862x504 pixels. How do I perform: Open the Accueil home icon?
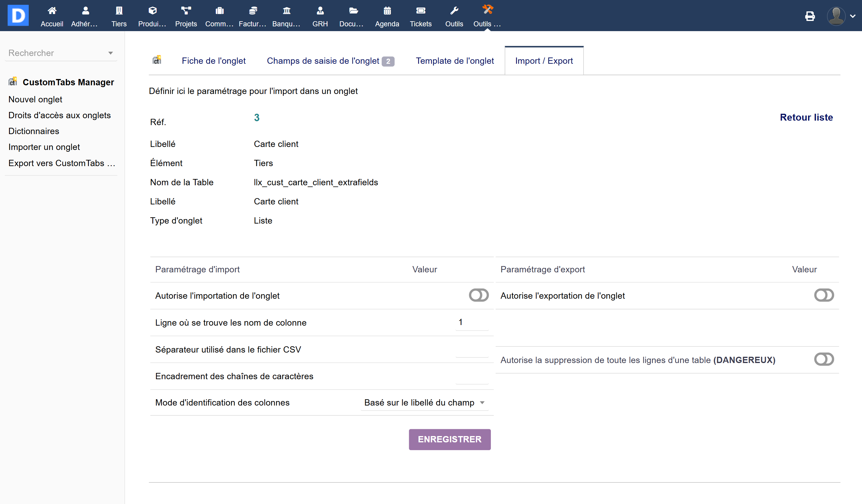click(52, 11)
